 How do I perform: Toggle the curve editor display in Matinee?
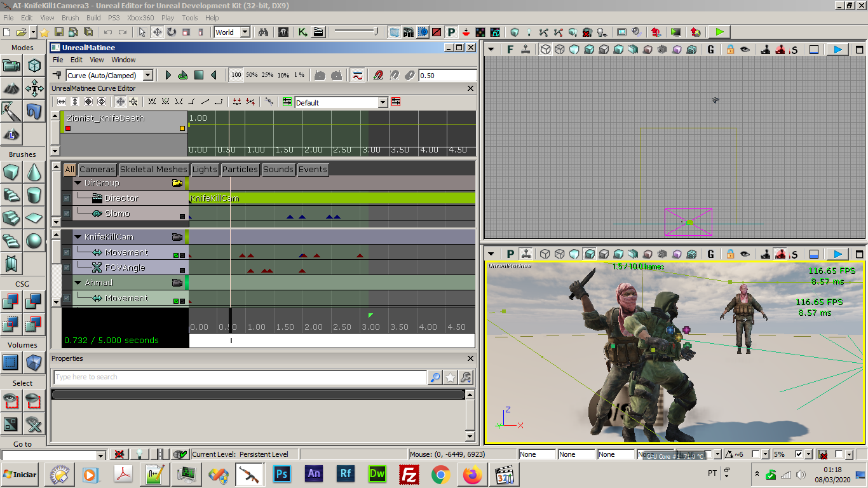[x=358, y=75]
